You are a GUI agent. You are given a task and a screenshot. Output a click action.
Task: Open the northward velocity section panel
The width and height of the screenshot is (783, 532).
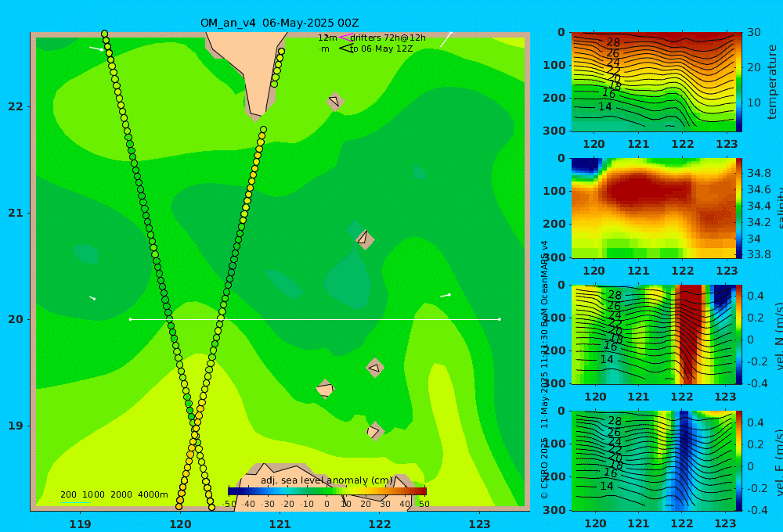tap(653, 334)
